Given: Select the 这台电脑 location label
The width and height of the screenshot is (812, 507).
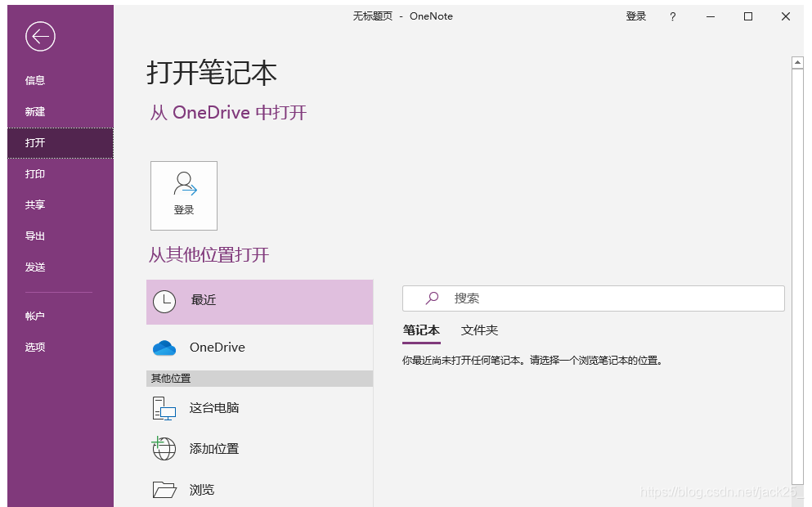Looking at the screenshot, I should coord(214,408).
